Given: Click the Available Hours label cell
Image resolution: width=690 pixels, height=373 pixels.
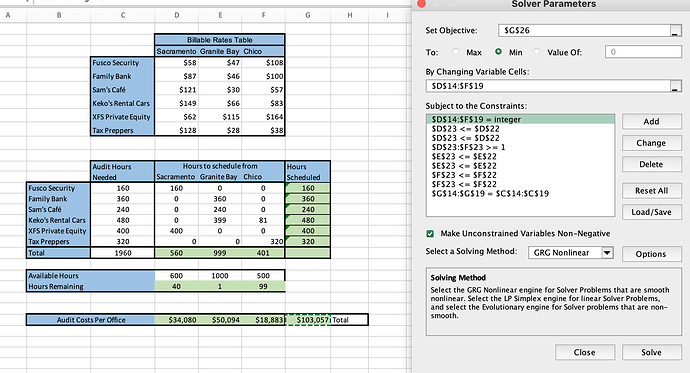Looking at the screenshot, I should [91, 276].
